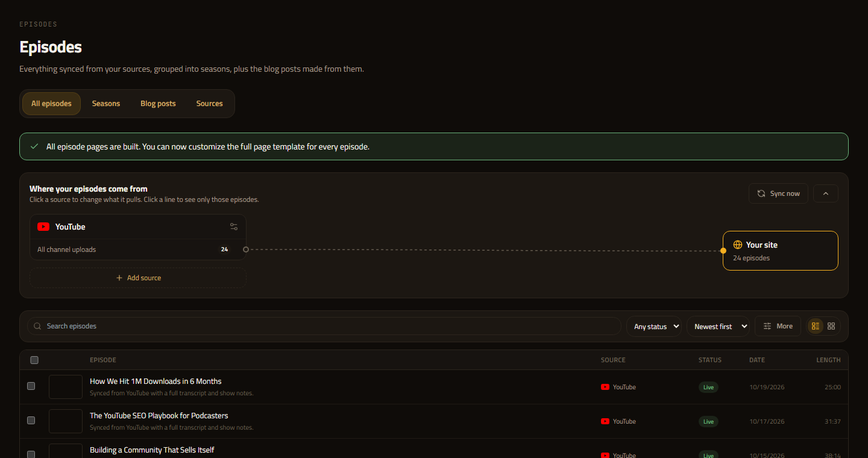Click the globe icon on Your site
Image resolution: width=868 pixels, height=458 pixels.
[x=738, y=245]
